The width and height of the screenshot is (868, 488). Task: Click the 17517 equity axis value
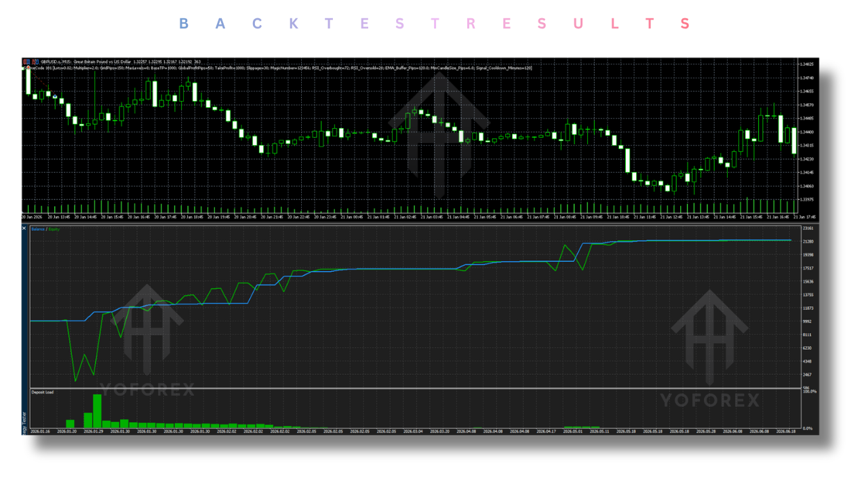(808, 268)
